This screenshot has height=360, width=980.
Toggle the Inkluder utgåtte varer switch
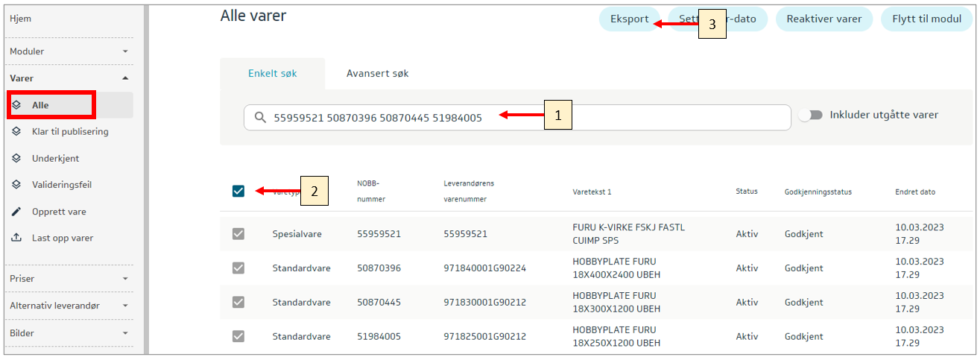(x=810, y=116)
